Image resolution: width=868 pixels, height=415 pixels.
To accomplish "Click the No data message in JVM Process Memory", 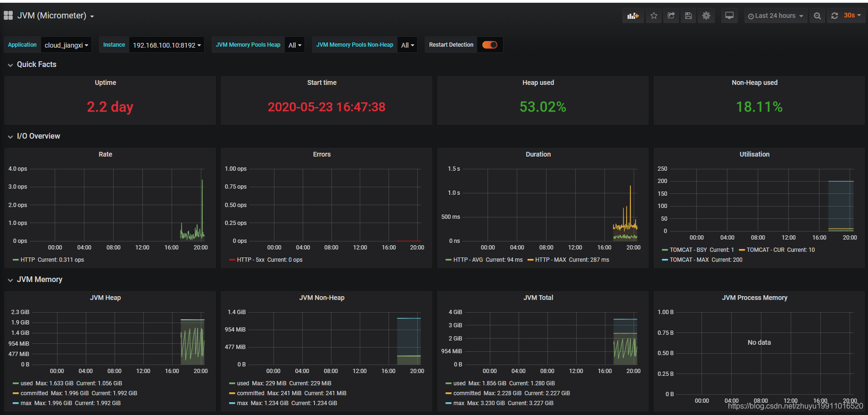I will tap(759, 342).
